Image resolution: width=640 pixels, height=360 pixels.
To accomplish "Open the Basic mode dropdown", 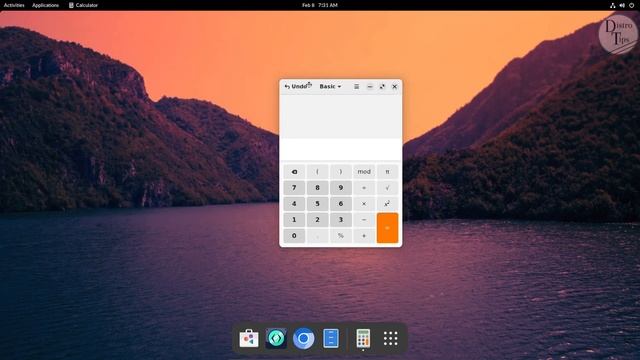I will click(330, 87).
